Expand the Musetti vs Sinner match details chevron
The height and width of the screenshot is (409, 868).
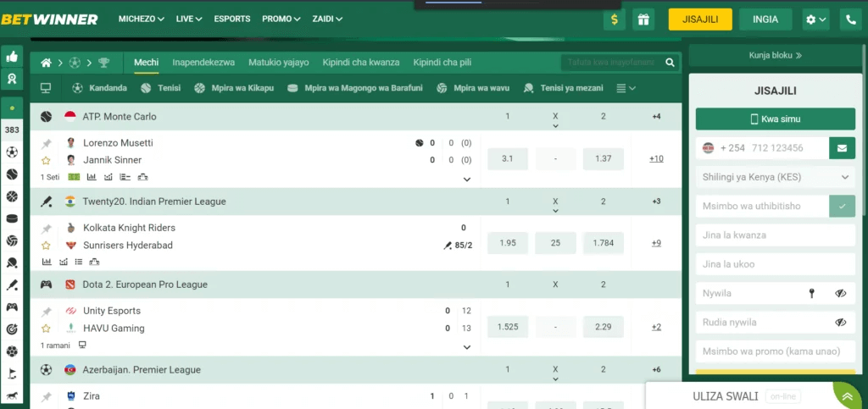467,179
